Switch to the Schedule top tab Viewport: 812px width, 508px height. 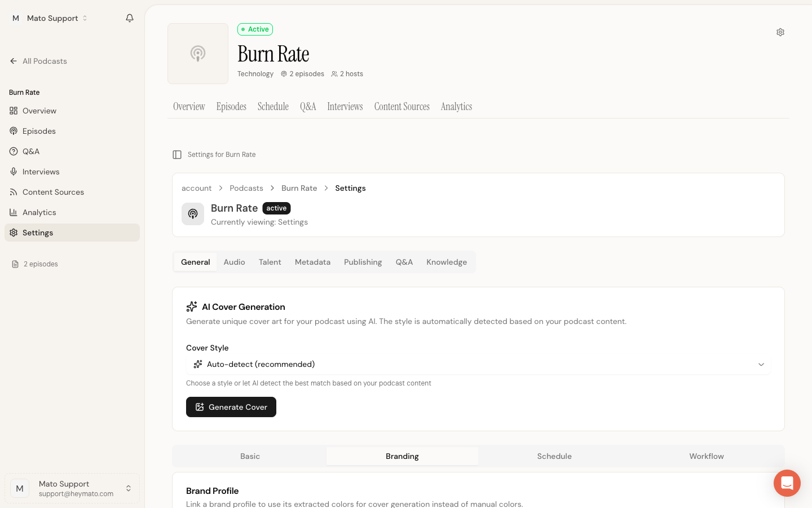tap(273, 107)
